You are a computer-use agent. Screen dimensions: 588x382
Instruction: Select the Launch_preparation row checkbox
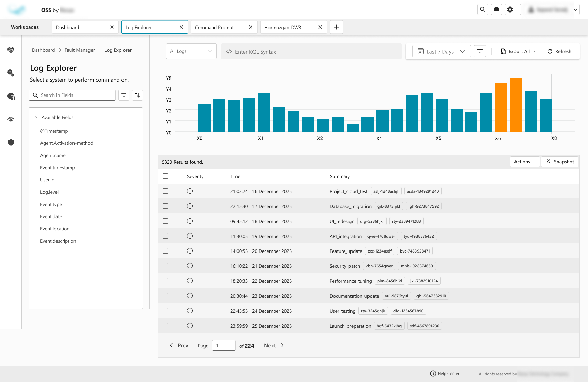pyautogui.click(x=165, y=326)
